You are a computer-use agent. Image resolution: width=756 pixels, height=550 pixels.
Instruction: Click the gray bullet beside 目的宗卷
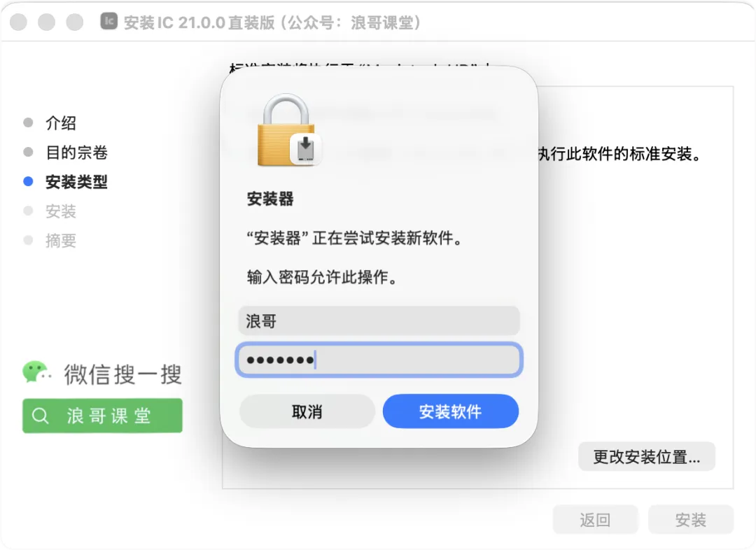click(29, 153)
